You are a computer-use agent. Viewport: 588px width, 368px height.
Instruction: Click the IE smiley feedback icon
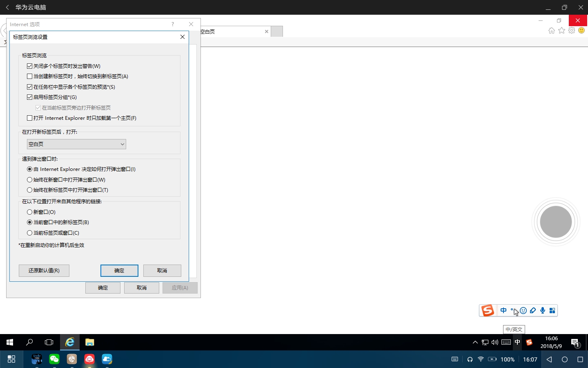click(581, 31)
